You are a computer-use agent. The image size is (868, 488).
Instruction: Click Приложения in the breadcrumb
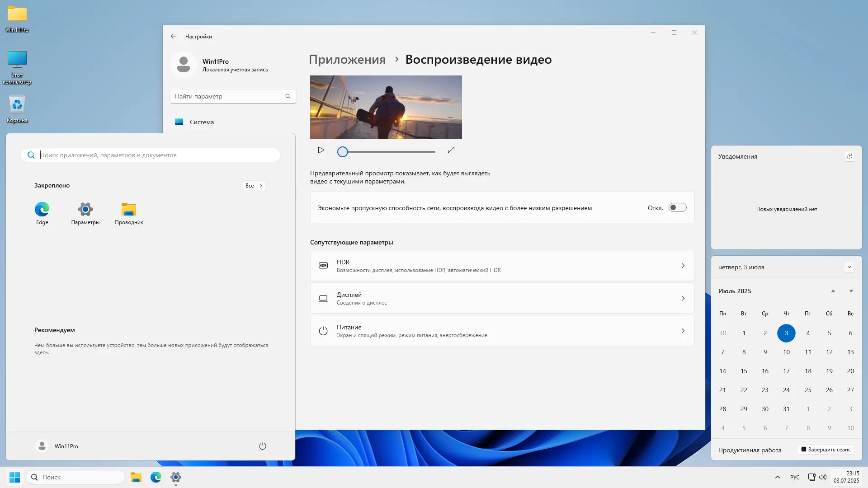point(347,59)
